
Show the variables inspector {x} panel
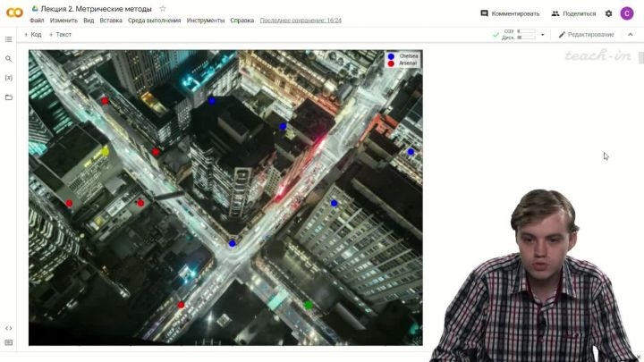click(x=9, y=78)
